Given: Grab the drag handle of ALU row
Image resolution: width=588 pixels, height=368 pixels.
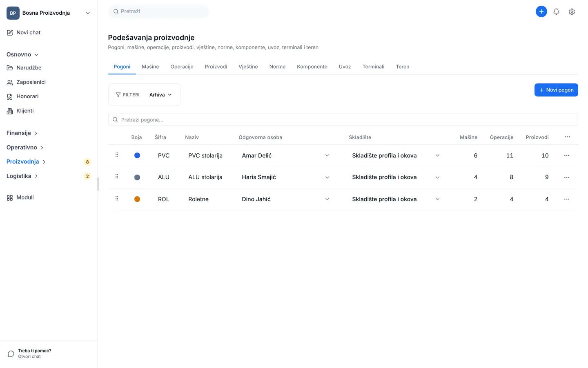Looking at the screenshot, I should pyautogui.click(x=117, y=177).
